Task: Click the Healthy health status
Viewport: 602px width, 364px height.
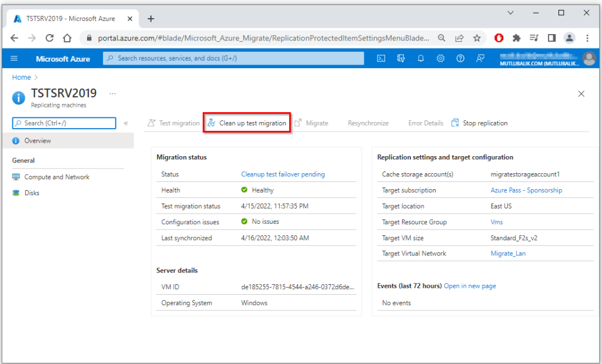Action: point(263,190)
